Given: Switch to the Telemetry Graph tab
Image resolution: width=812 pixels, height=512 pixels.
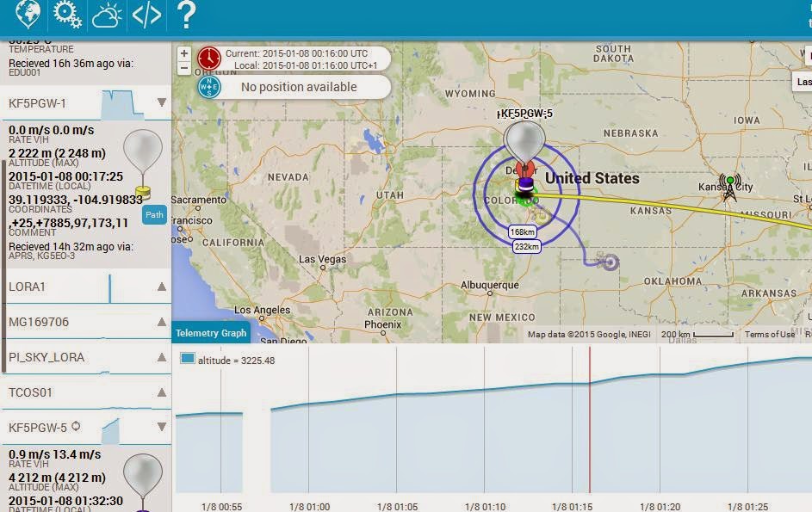Looking at the screenshot, I should click(x=211, y=332).
